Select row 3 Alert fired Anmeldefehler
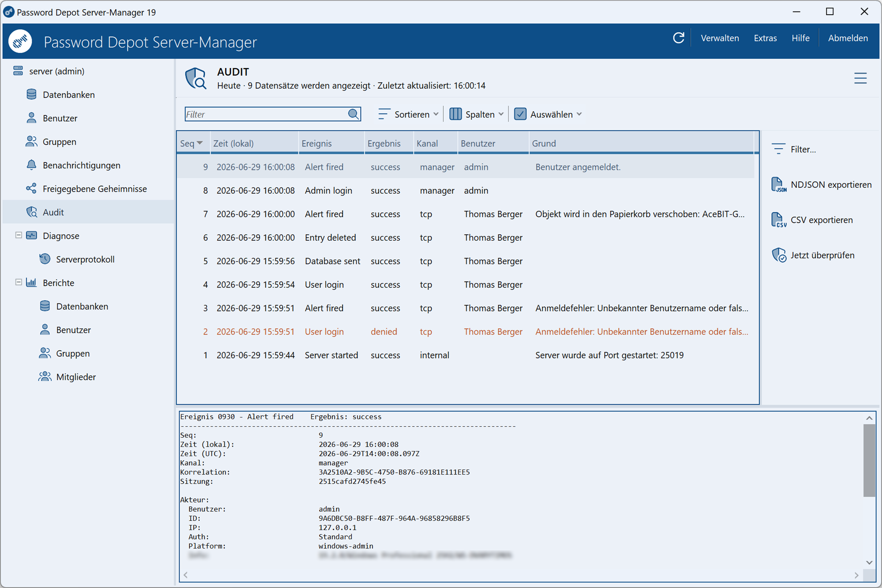 (465, 308)
